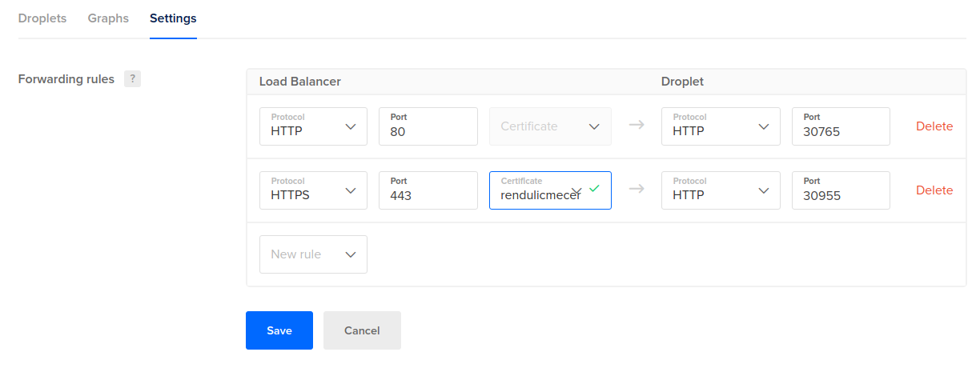
Task: Switch to the Graphs tab
Action: [108, 18]
